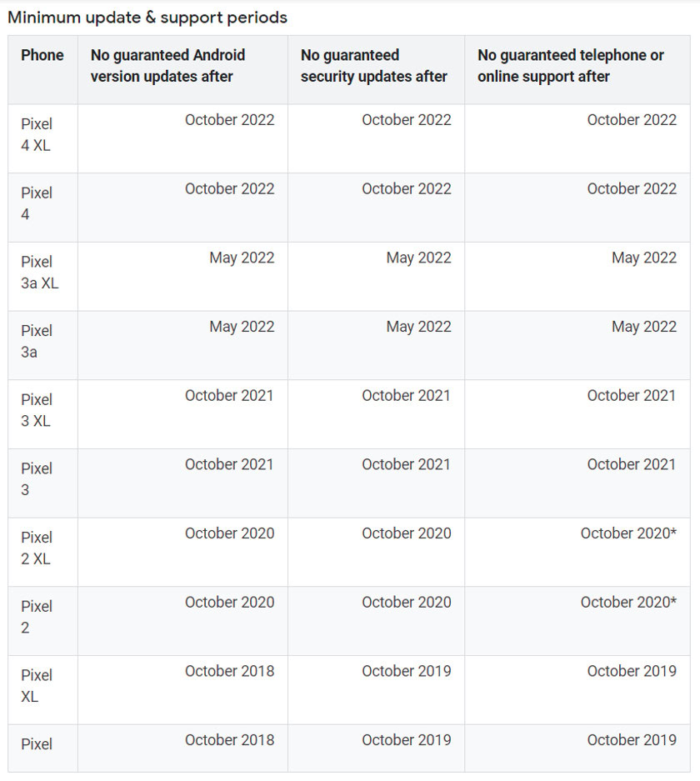
Task: Click Pixel XL's "October 2018" Android update date
Action: click(229, 671)
